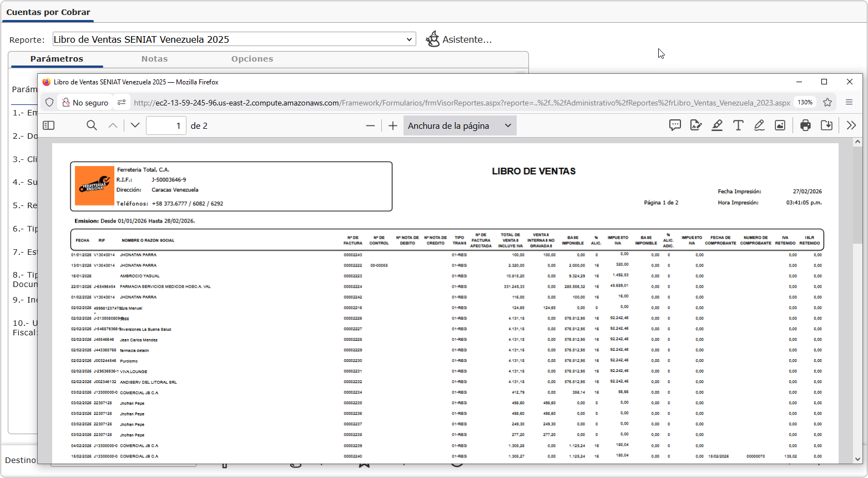This screenshot has width=868, height=478.
Task: Print the Libro de Ventas report
Action: pos(805,125)
